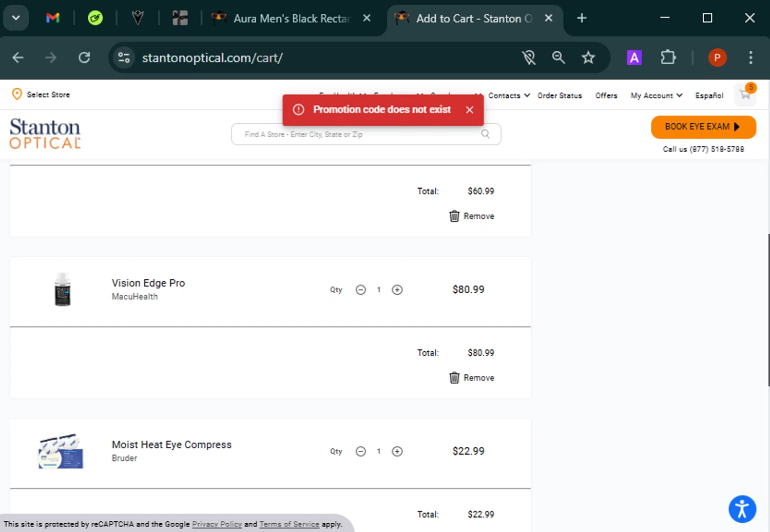Open reCAPTCHA Terms of Service link
770x532 pixels.
[289, 524]
